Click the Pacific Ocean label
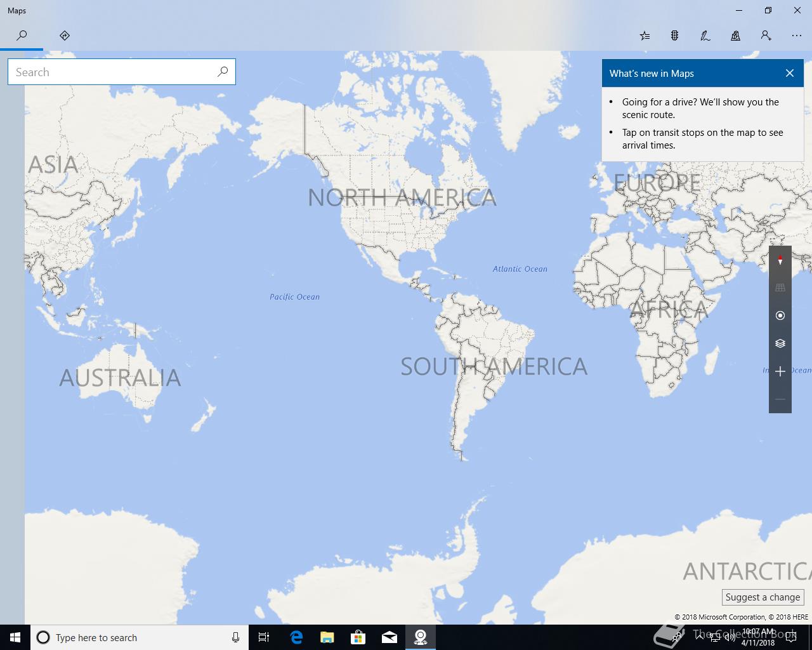812x650 pixels. (x=294, y=296)
